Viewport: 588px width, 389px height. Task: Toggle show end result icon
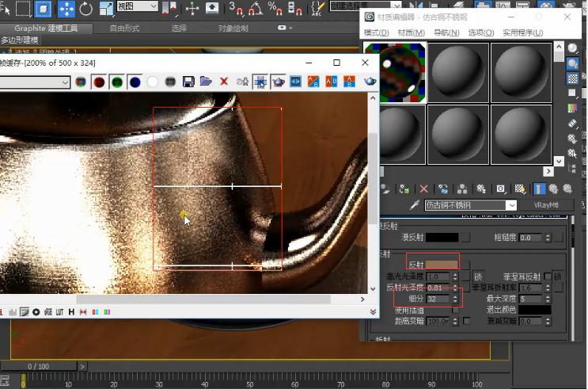(x=539, y=189)
